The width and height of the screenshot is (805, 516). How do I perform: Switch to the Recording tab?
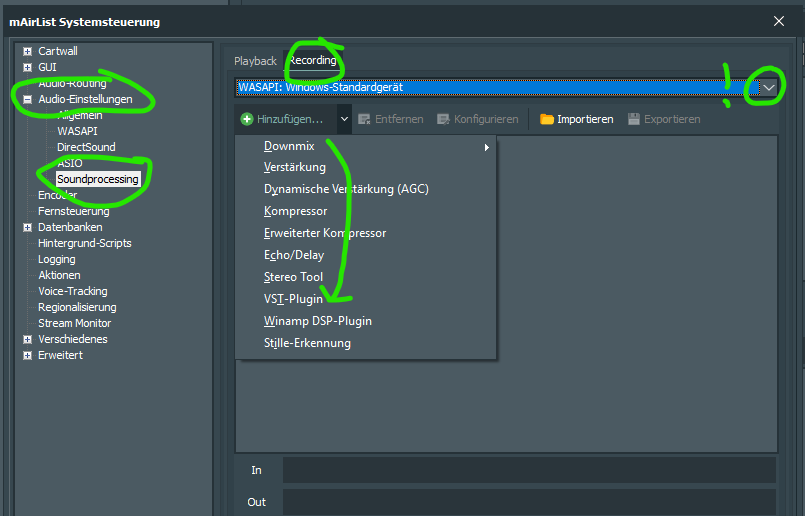tap(313, 60)
